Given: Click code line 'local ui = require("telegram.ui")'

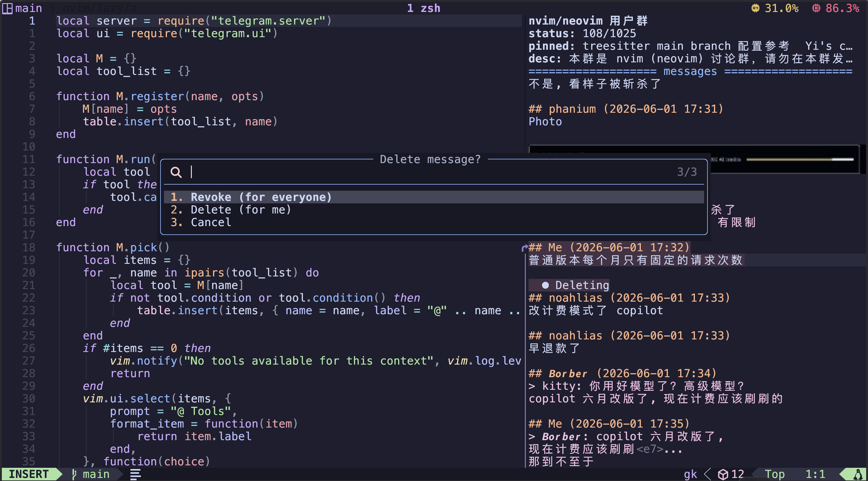Looking at the screenshot, I should coord(167,33).
